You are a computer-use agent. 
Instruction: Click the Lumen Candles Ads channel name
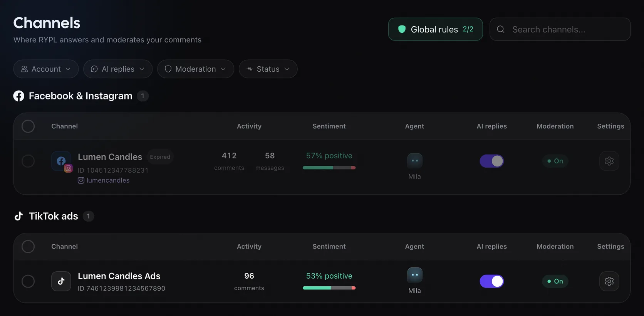click(119, 276)
